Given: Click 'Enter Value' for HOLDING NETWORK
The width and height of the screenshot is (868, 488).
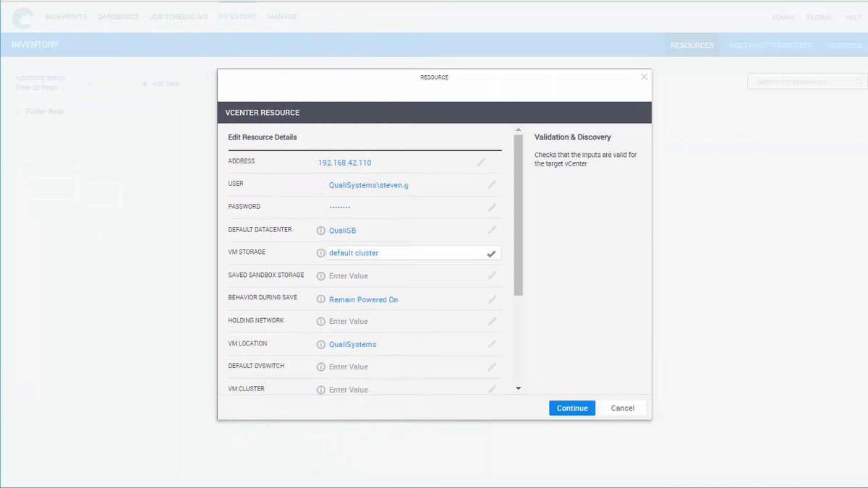Looking at the screenshot, I should click(x=349, y=321).
